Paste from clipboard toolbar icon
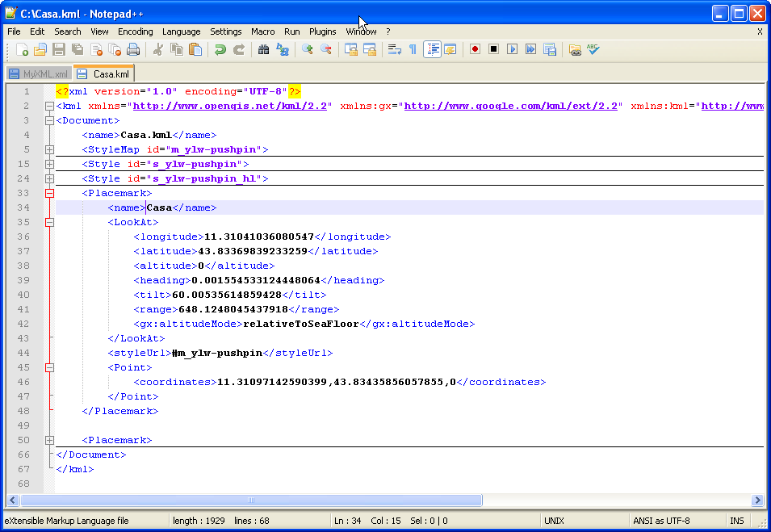The image size is (771, 532). point(195,49)
